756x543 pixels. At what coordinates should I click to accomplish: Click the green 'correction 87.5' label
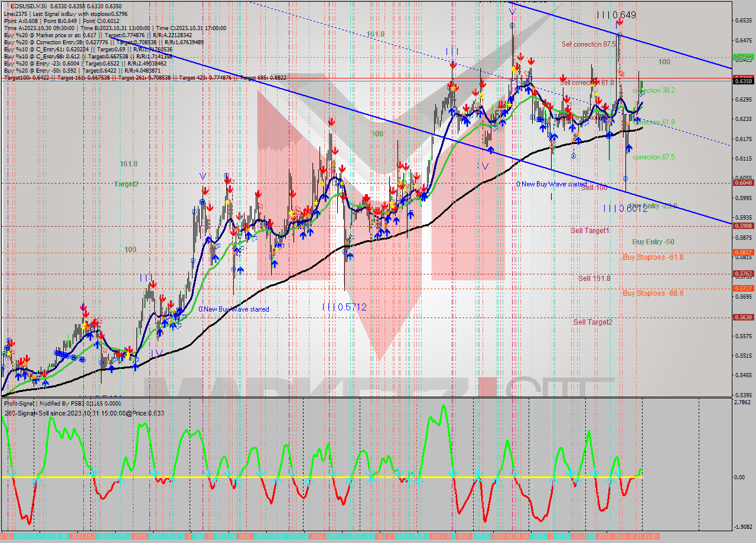[653, 157]
